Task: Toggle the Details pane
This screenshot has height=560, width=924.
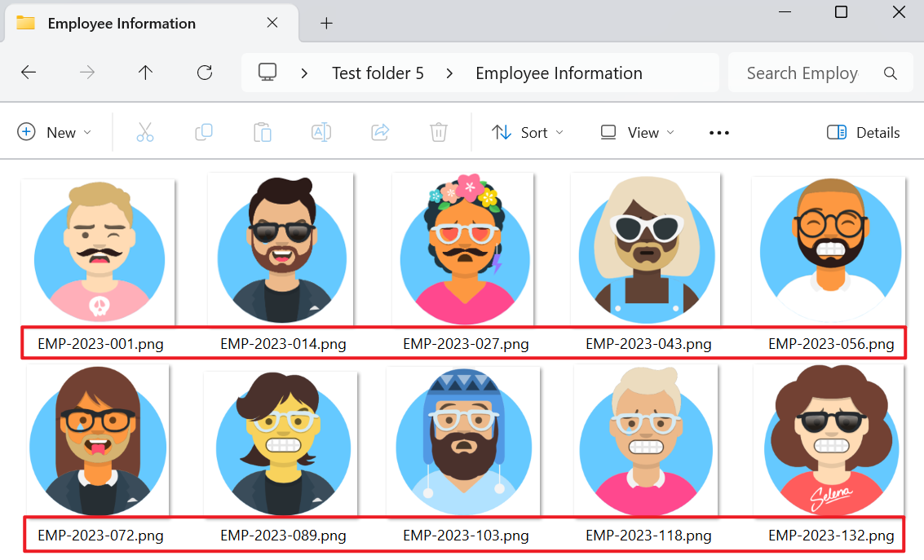Action: click(863, 131)
